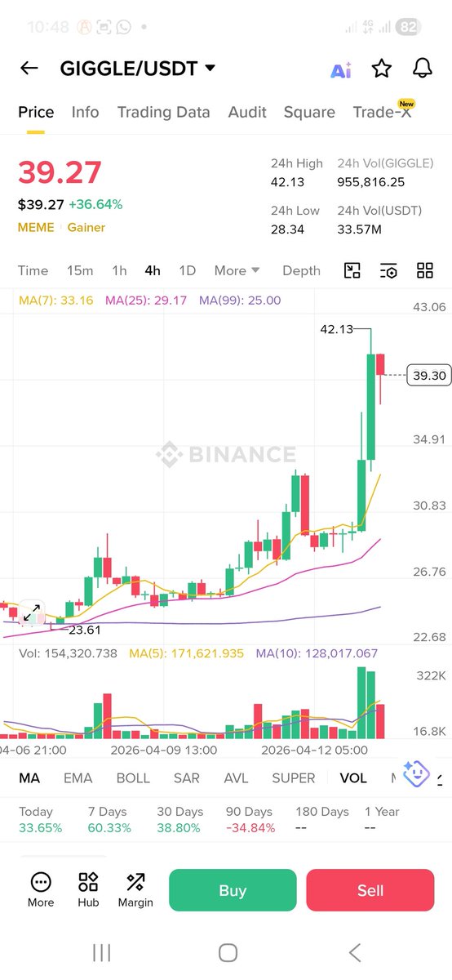Tap the Vol: 154,320.738 label
Image resolution: width=452 pixels, height=980 pixels.
click(68, 653)
